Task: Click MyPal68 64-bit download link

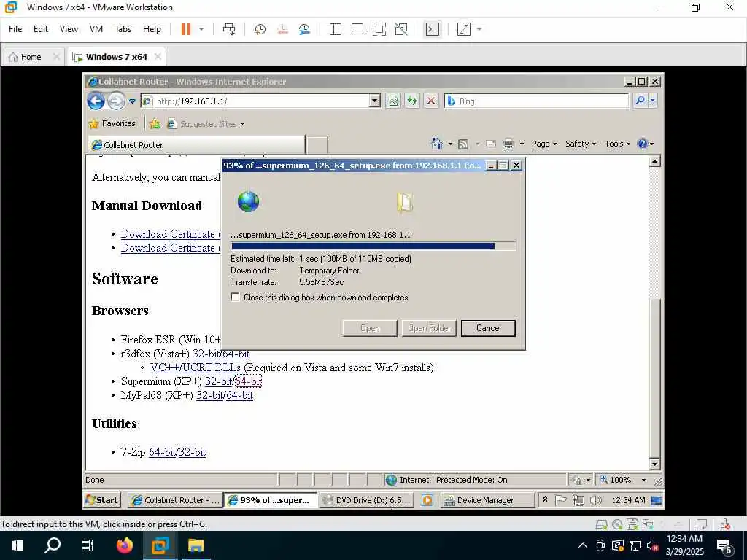Action: 239,395
